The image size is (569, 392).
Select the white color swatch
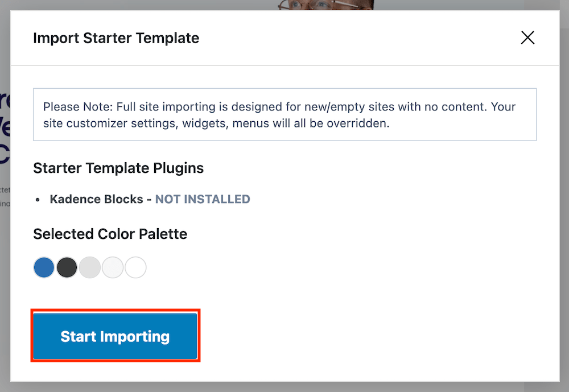(x=135, y=267)
